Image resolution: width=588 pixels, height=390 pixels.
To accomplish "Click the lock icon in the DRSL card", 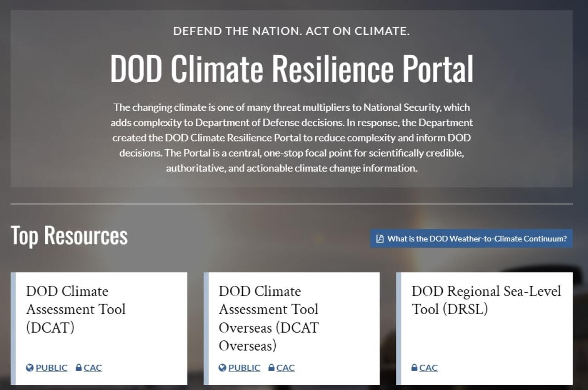I will (x=414, y=368).
